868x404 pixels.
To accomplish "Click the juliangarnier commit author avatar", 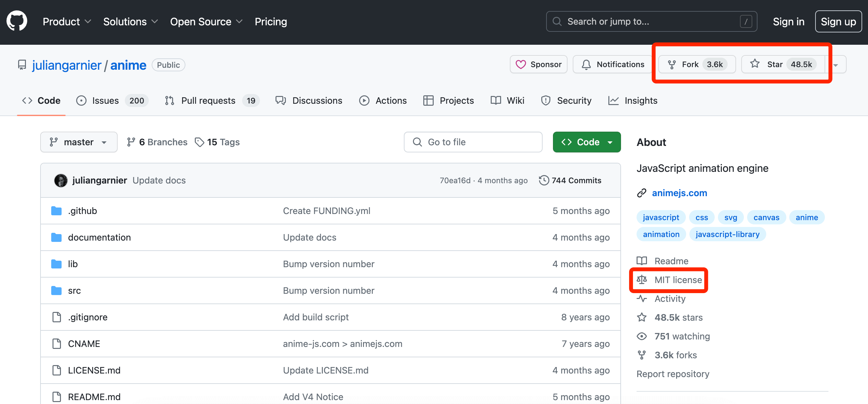I will click(x=61, y=181).
